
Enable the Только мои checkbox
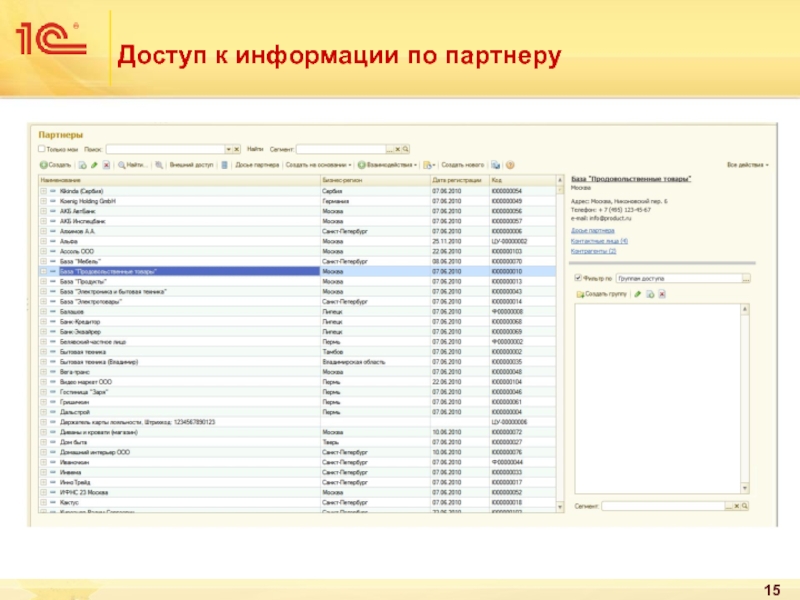[x=42, y=148]
